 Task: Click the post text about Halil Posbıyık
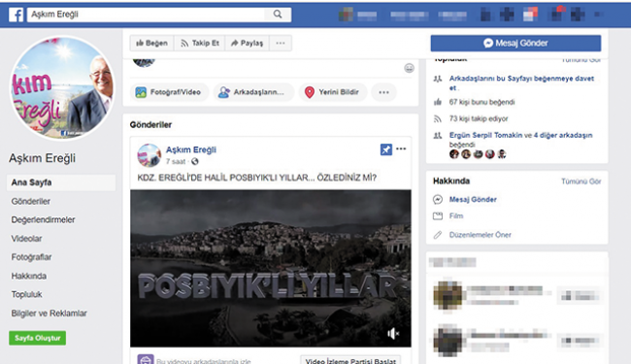tap(256, 178)
